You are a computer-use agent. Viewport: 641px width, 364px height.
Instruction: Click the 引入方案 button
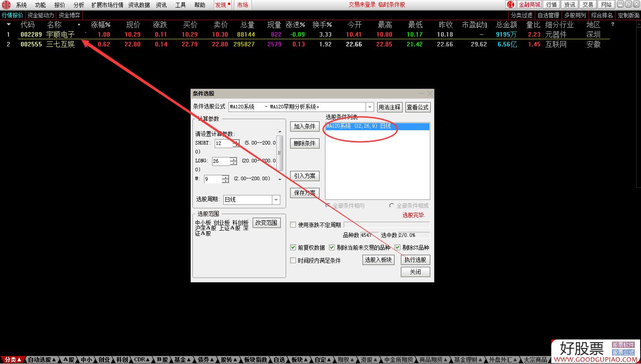coord(305,176)
